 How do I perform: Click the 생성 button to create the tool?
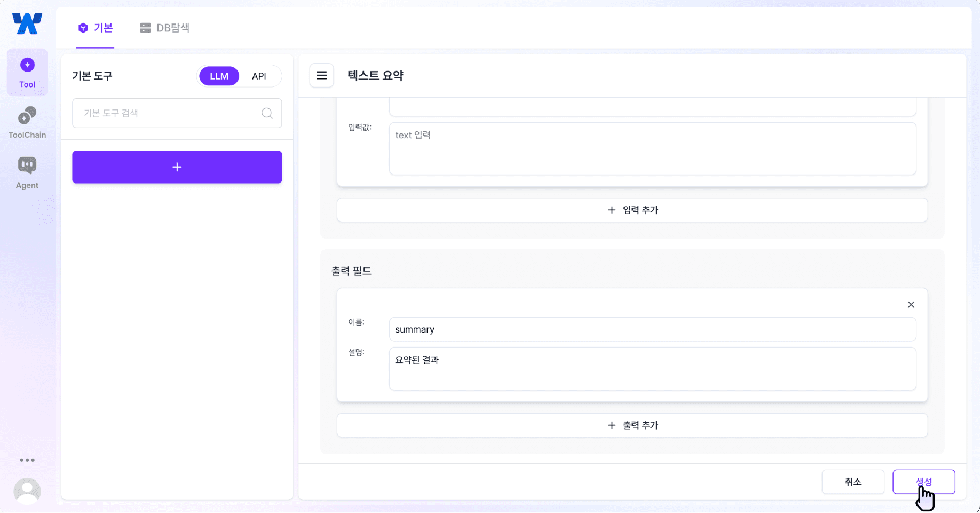(x=924, y=482)
